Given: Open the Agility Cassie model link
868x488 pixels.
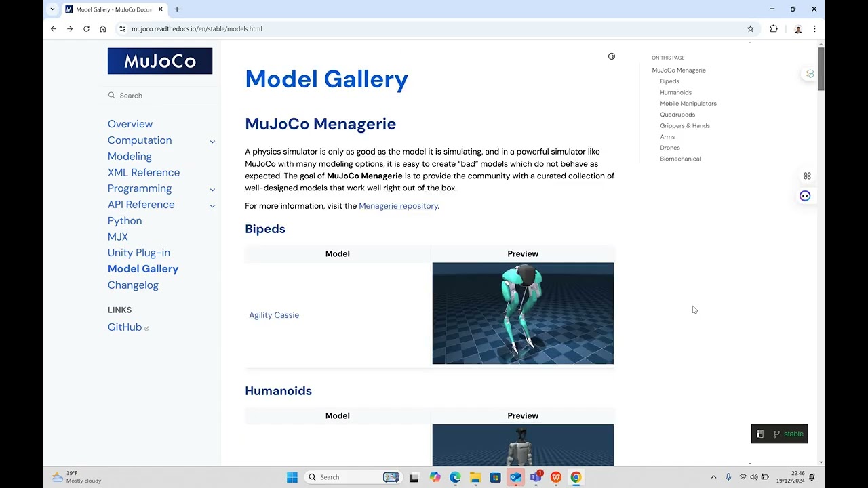Looking at the screenshot, I should point(274,315).
